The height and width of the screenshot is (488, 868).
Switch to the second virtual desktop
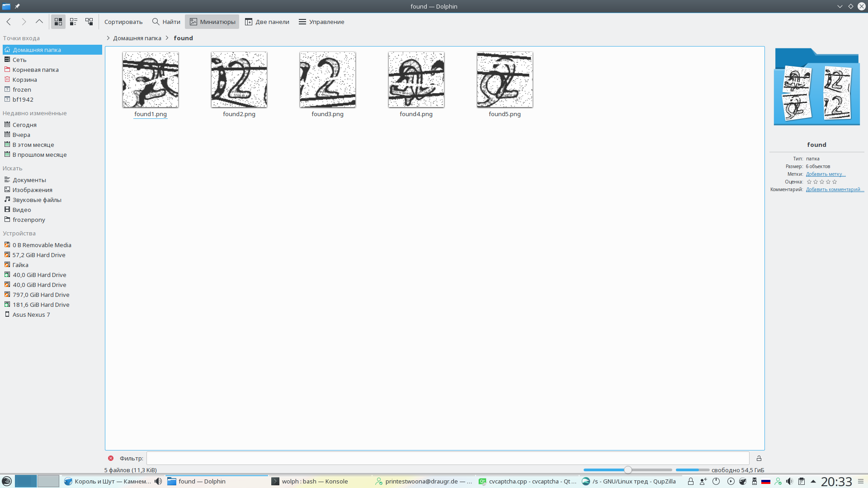[x=48, y=481]
